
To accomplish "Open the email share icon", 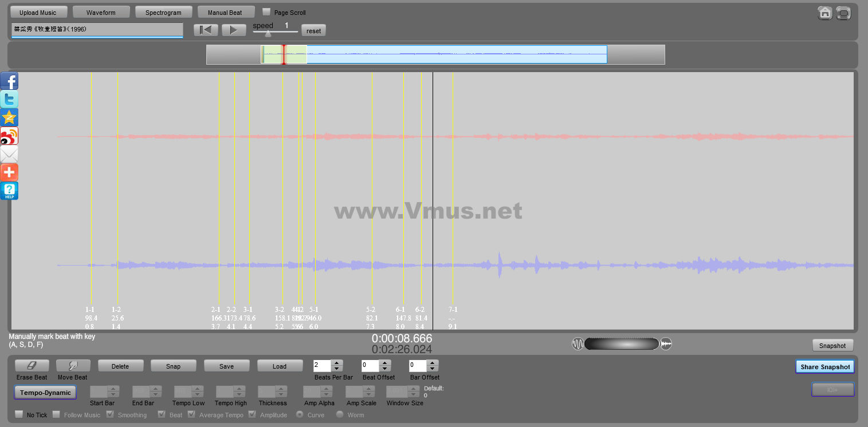I will pyautogui.click(x=10, y=155).
